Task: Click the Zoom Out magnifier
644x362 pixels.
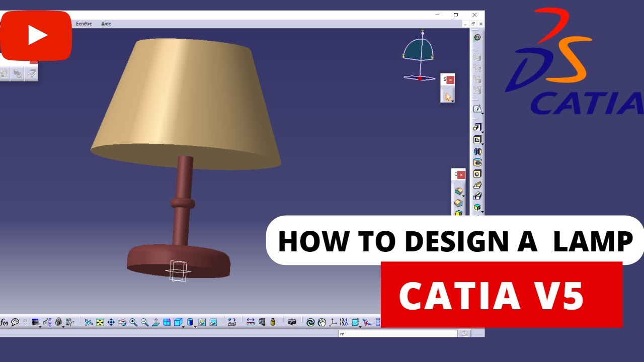Action: click(x=145, y=322)
